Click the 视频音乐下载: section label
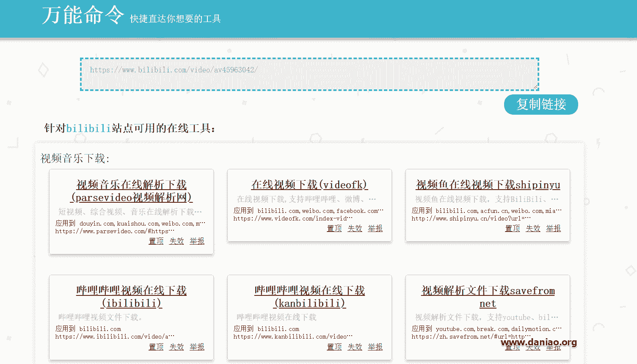The height and width of the screenshot is (364, 637). click(x=75, y=158)
